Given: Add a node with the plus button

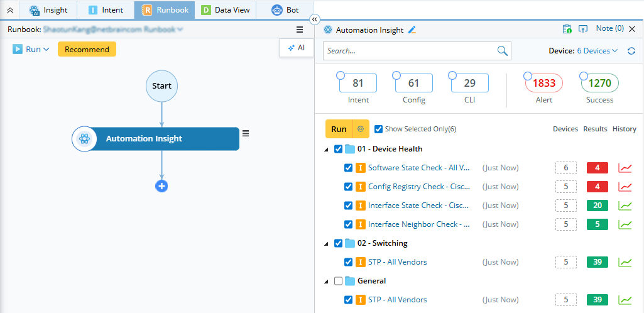Looking at the screenshot, I should pyautogui.click(x=161, y=186).
